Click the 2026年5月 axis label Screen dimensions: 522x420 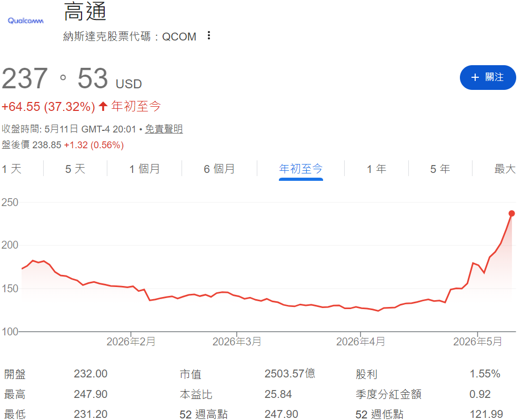(477, 342)
